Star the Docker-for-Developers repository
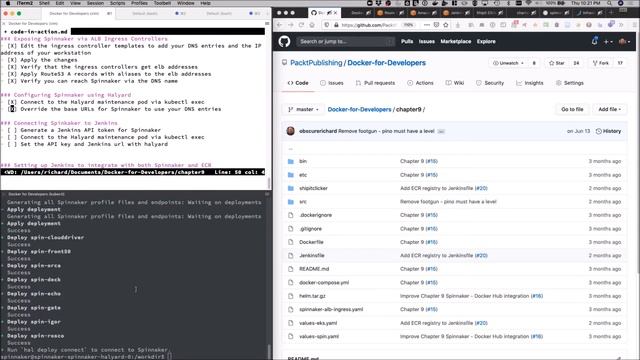The width and height of the screenshot is (640, 360). pyautogui.click(x=557, y=63)
